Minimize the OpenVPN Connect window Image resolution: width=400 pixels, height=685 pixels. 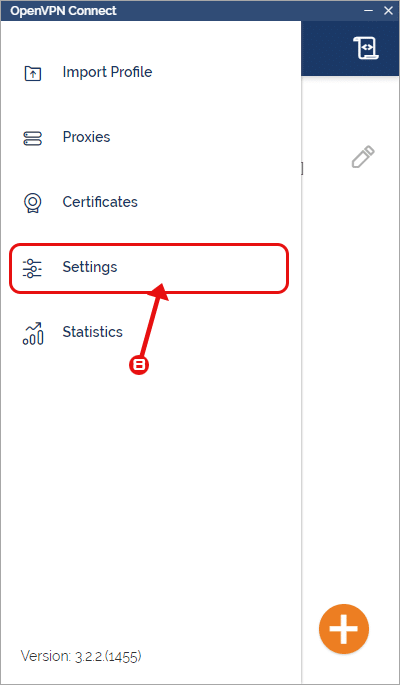[x=368, y=10]
